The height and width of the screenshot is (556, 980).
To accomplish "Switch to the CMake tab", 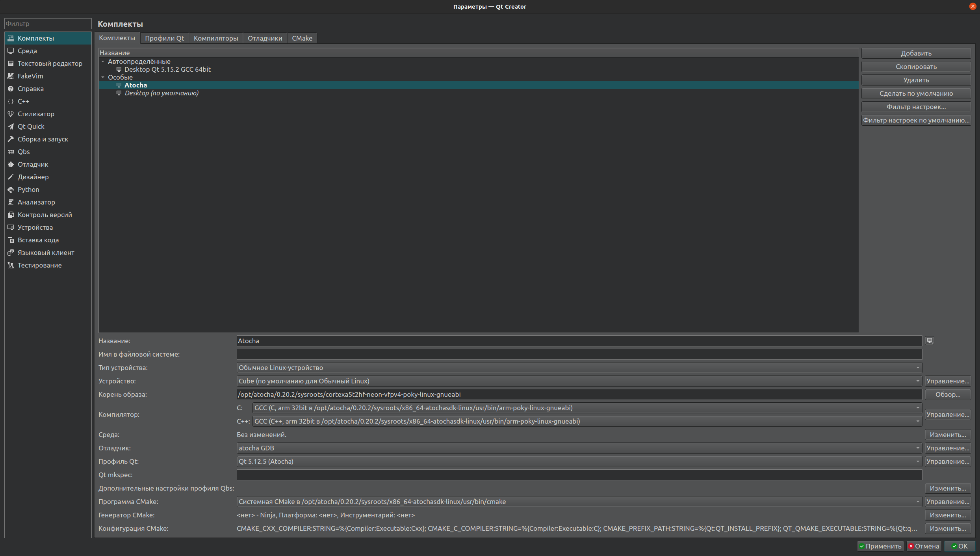I will [x=302, y=38].
